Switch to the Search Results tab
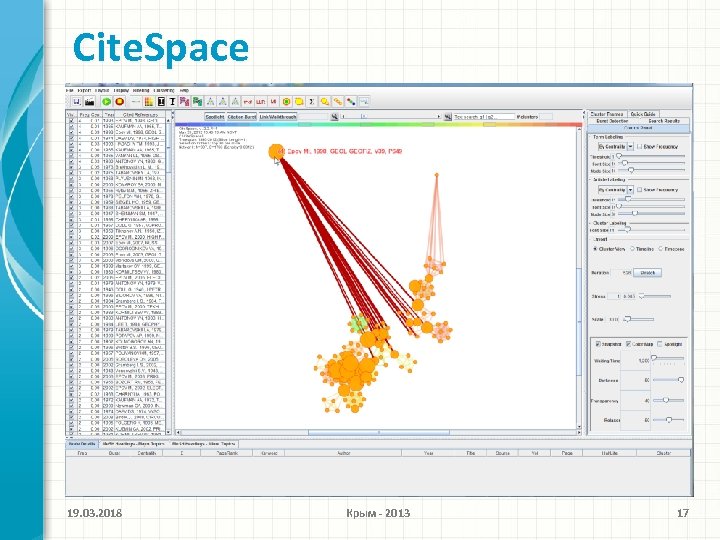This screenshot has height=540, width=720. 664,121
